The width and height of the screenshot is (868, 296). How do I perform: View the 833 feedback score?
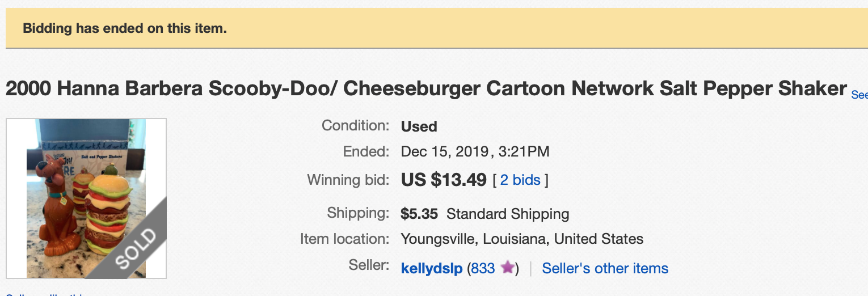[x=483, y=268]
